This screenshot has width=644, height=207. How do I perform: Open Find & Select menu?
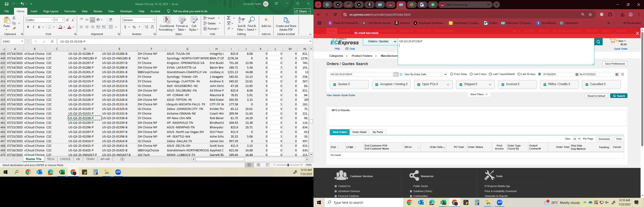click(252, 24)
